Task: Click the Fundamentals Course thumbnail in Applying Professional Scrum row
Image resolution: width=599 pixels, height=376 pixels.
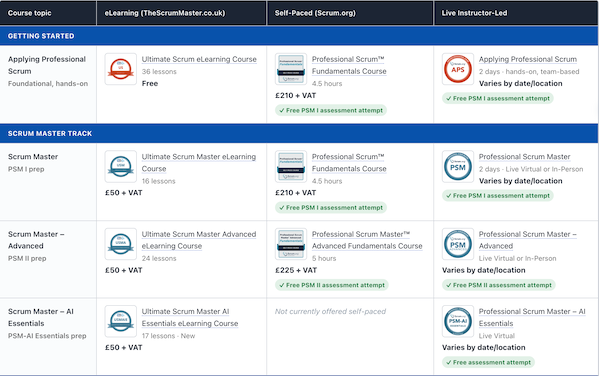Action: (x=291, y=69)
